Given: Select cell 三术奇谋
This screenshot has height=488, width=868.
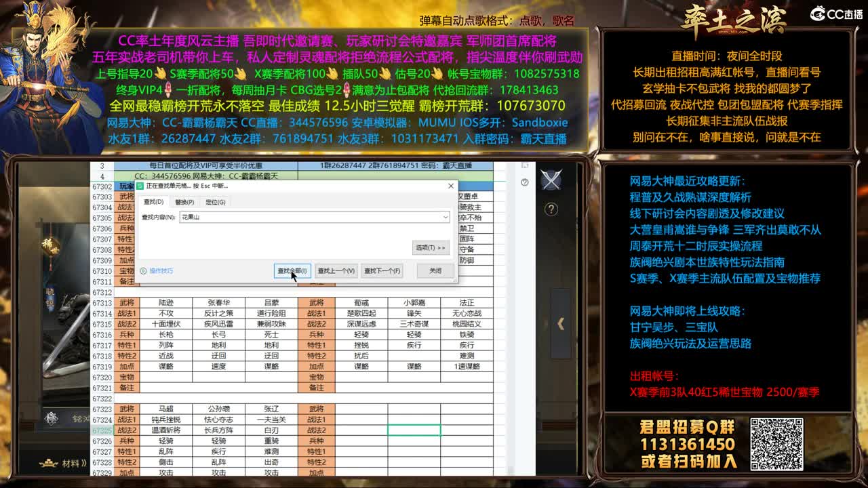Looking at the screenshot, I should pyautogui.click(x=414, y=324).
